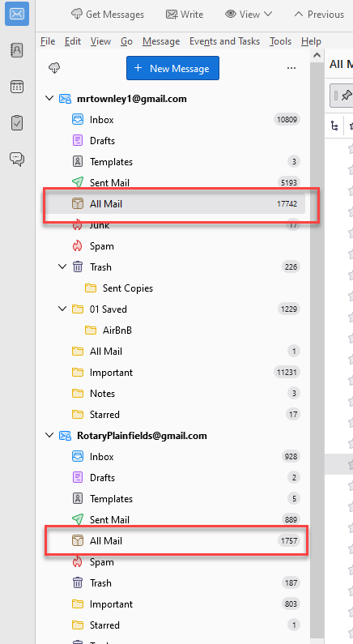The width and height of the screenshot is (353, 644).
Task: Open the Tasks space icon
Action: 17,122
